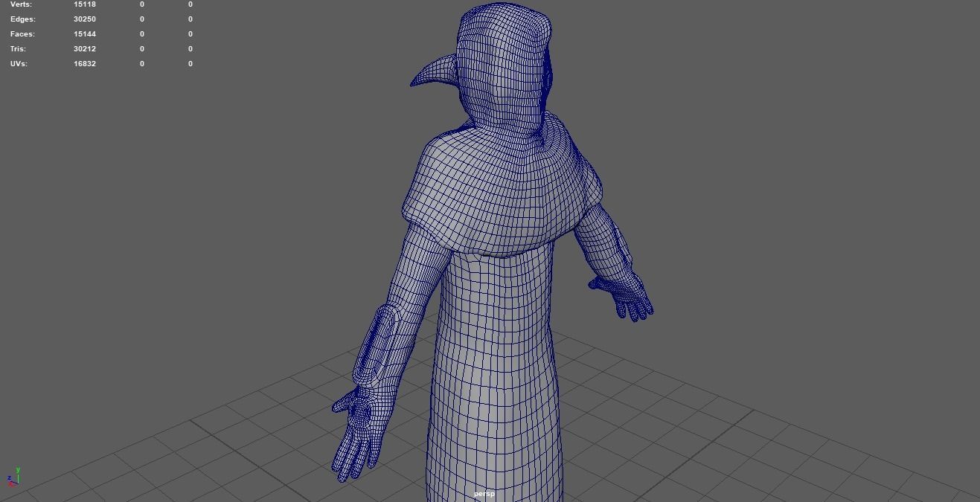Click the Z axis on the view gizmo
980x502 pixels.
click(10, 477)
